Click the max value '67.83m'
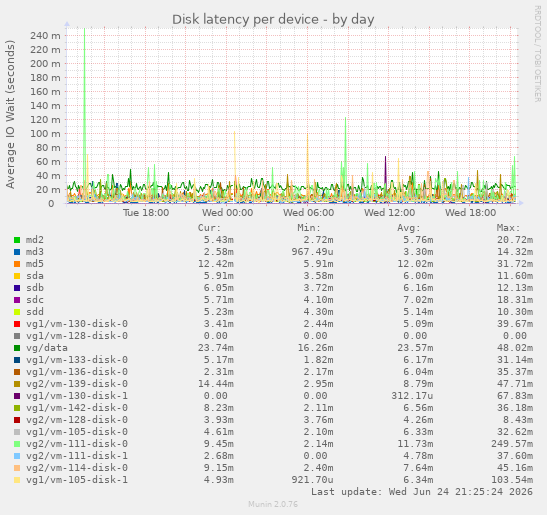Image resolution: width=547 pixels, height=515 pixels. tap(515, 396)
